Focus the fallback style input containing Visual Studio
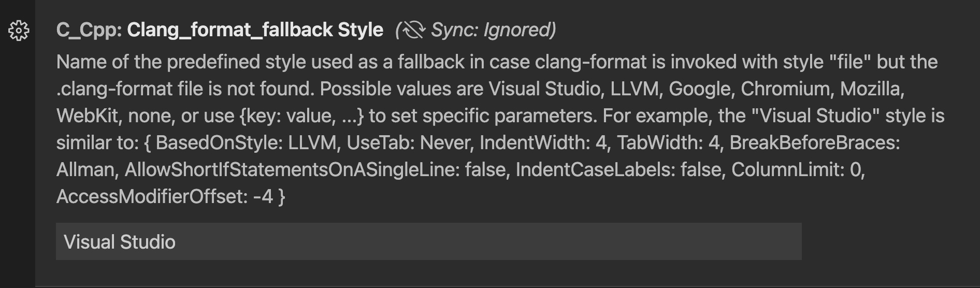Image resolution: width=980 pixels, height=288 pixels. [x=428, y=242]
